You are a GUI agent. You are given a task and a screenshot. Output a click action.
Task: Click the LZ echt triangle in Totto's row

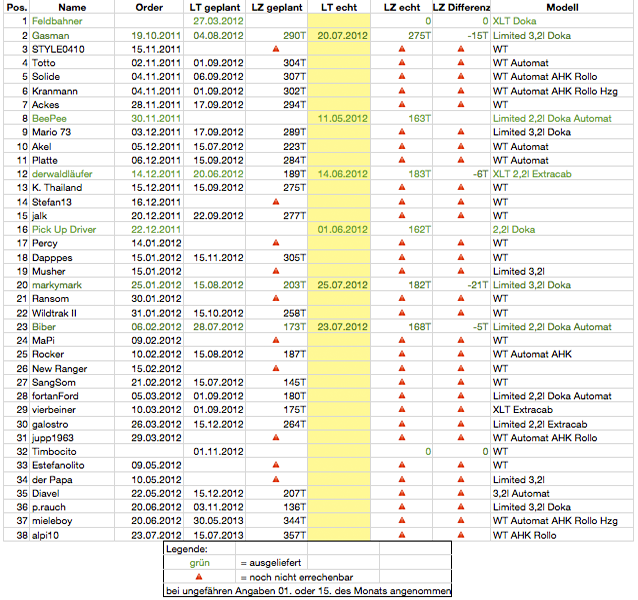click(402, 62)
